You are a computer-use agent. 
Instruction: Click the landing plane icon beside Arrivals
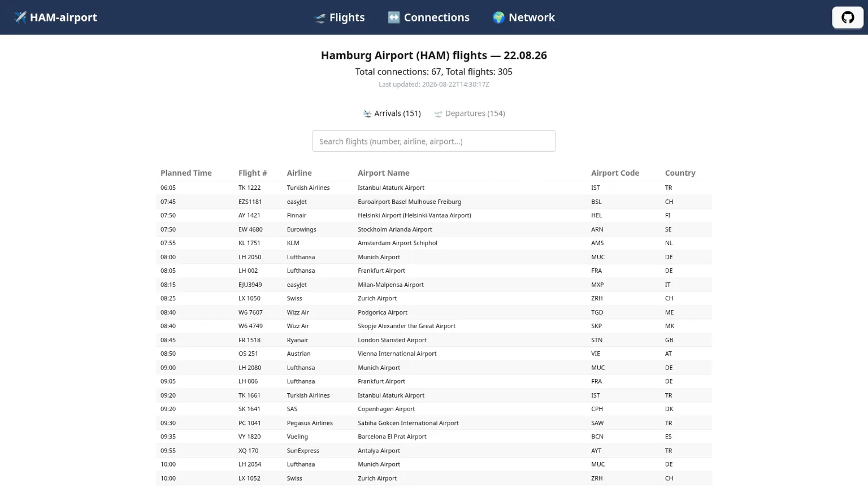pyautogui.click(x=367, y=114)
